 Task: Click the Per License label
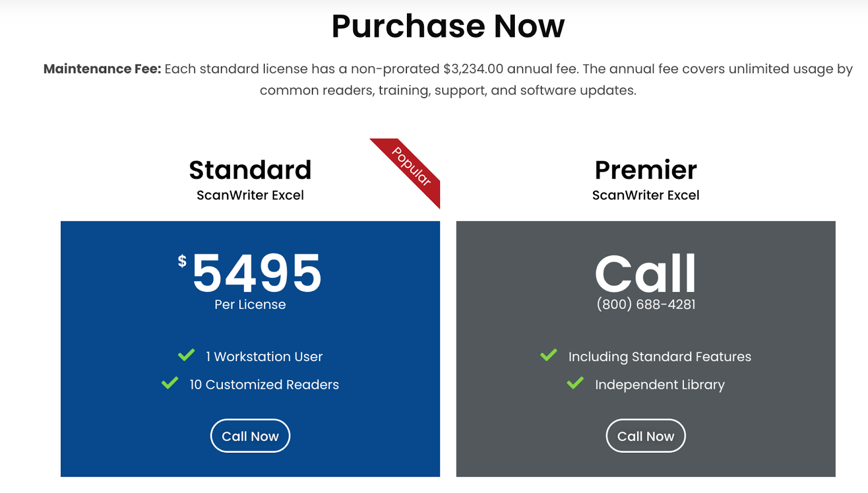(x=250, y=305)
